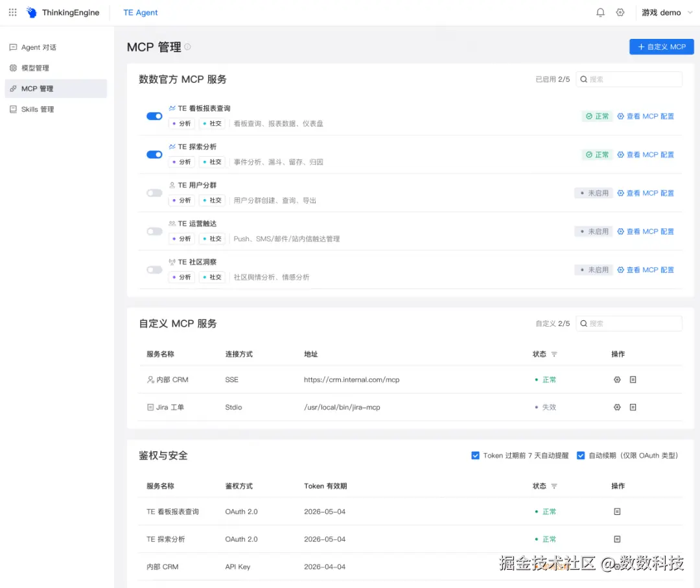View MCP 配置 for TE 运营触达
700x588 pixels.
[x=646, y=231]
